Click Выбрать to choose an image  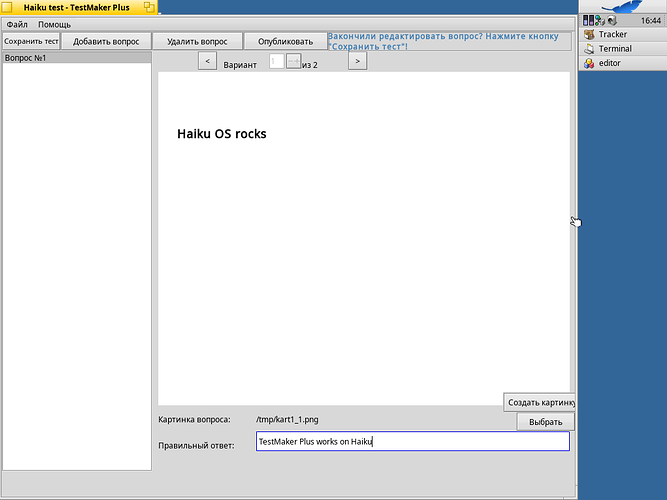546,422
